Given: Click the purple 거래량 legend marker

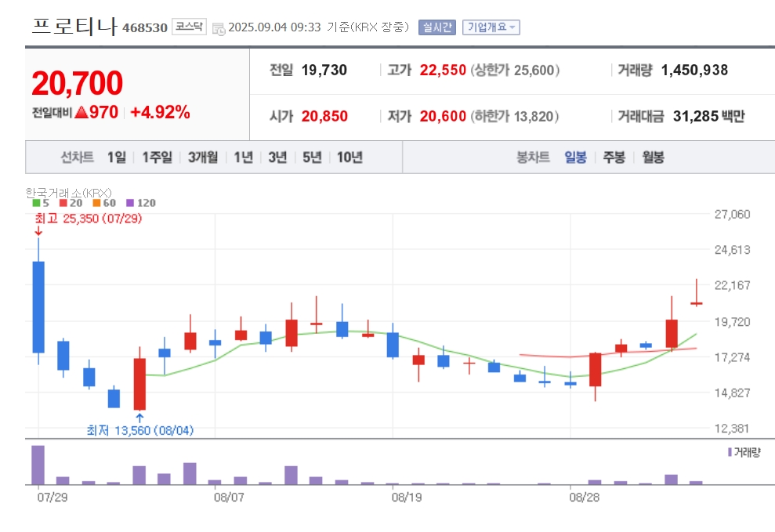Looking at the screenshot, I should click(x=730, y=452).
